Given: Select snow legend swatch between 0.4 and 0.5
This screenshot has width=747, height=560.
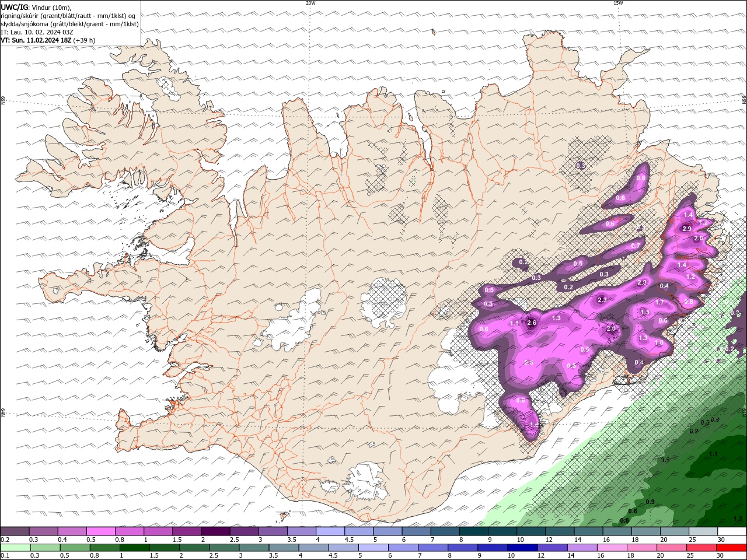Looking at the screenshot, I should click(72, 531).
